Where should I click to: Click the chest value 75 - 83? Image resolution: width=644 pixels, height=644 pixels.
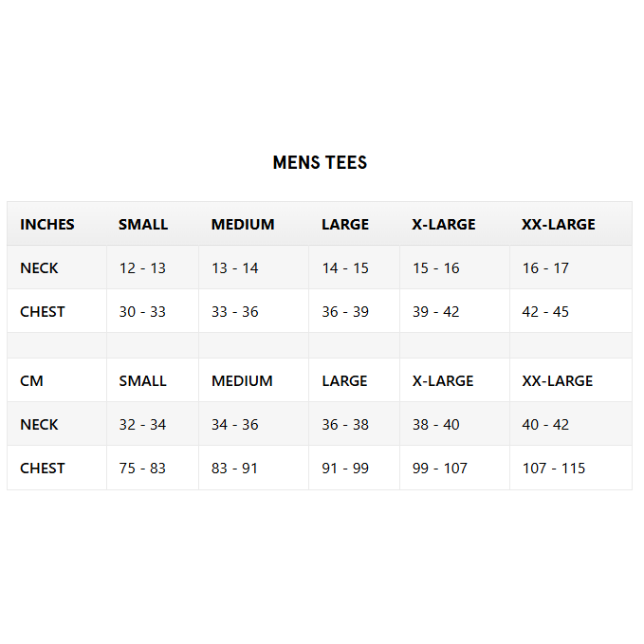click(142, 469)
